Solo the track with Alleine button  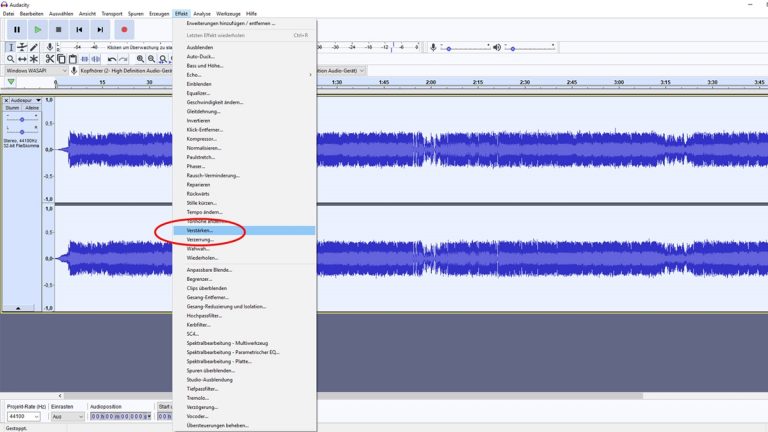[32, 108]
